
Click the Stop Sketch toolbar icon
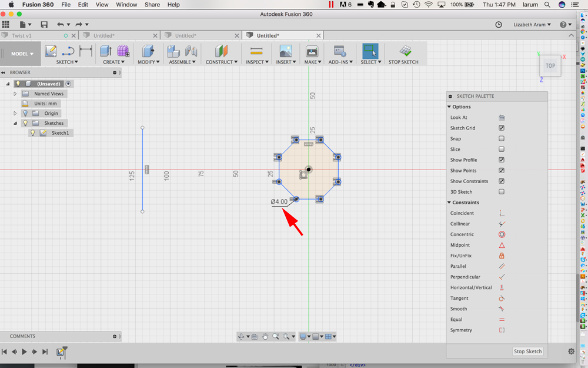405,51
